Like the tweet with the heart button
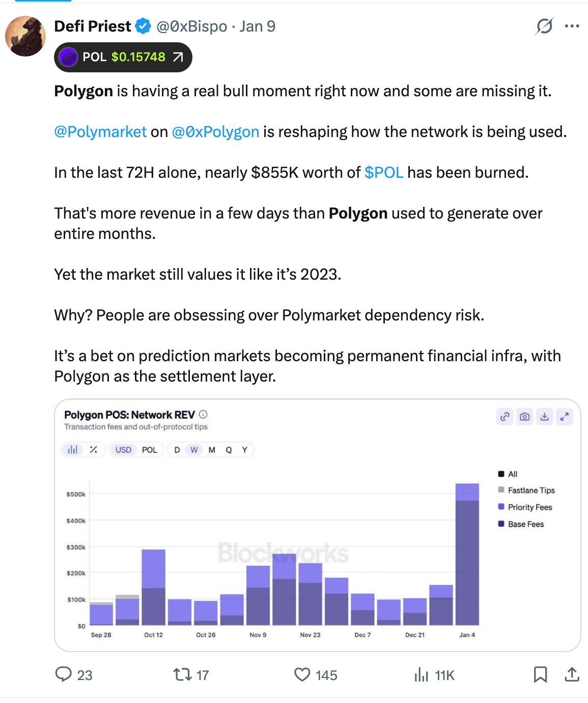The height and width of the screenshot is (703, 588). (302, 675)
